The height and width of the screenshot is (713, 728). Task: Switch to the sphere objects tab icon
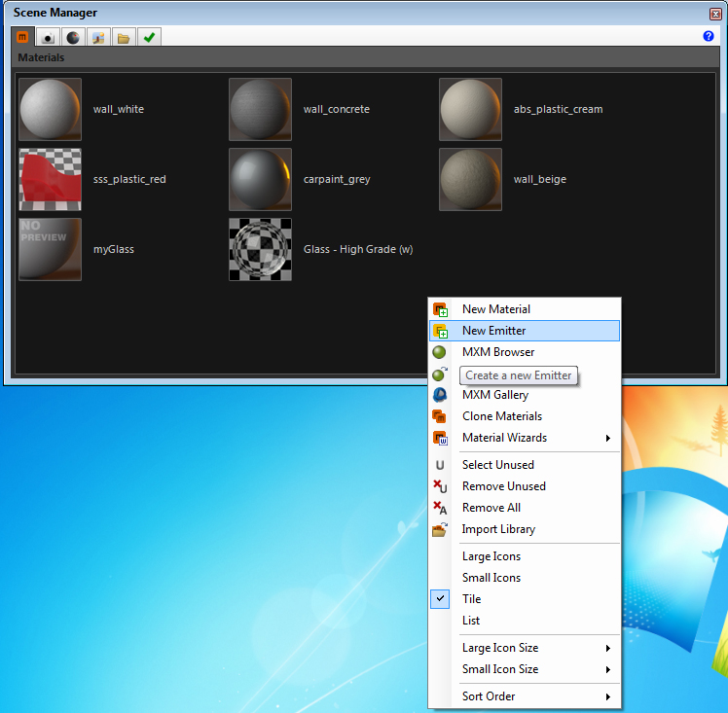[73, 38]
